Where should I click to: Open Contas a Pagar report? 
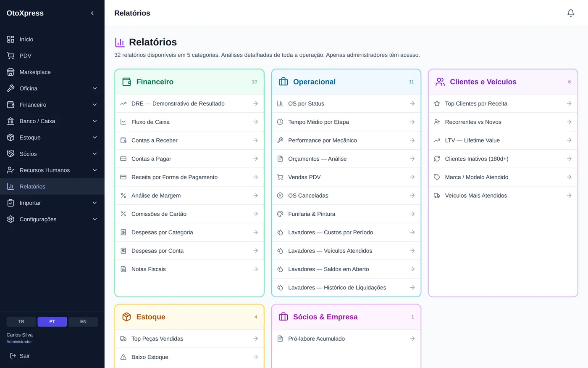(x=189, y=159)
